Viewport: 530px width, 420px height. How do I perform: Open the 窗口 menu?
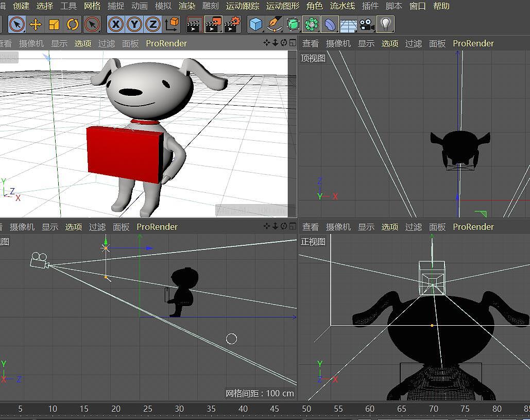(417, 6)
